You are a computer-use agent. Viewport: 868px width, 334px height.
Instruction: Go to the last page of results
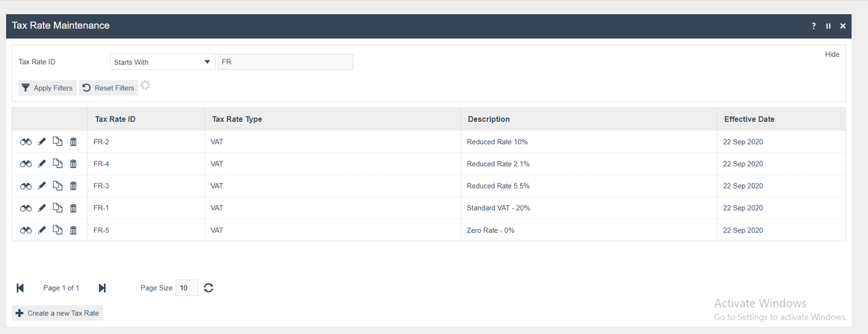point(102,288)
